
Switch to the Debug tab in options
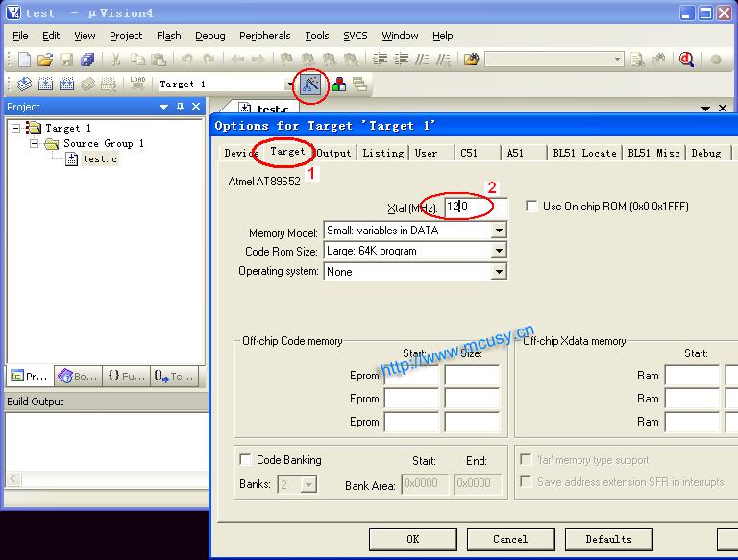706,153
